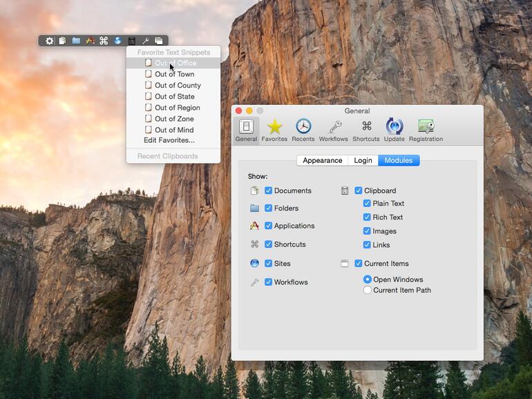Switch to the Appearance tab

click(322, 161)
